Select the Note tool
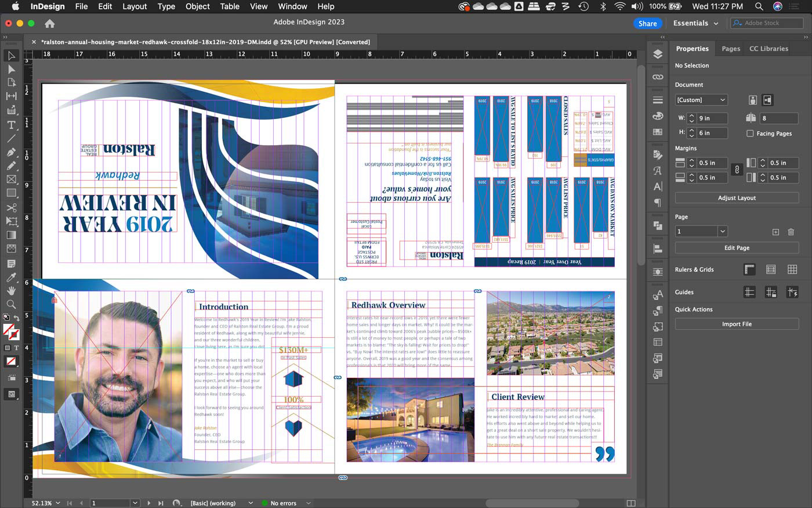The image size is (812, 508). 11,264
